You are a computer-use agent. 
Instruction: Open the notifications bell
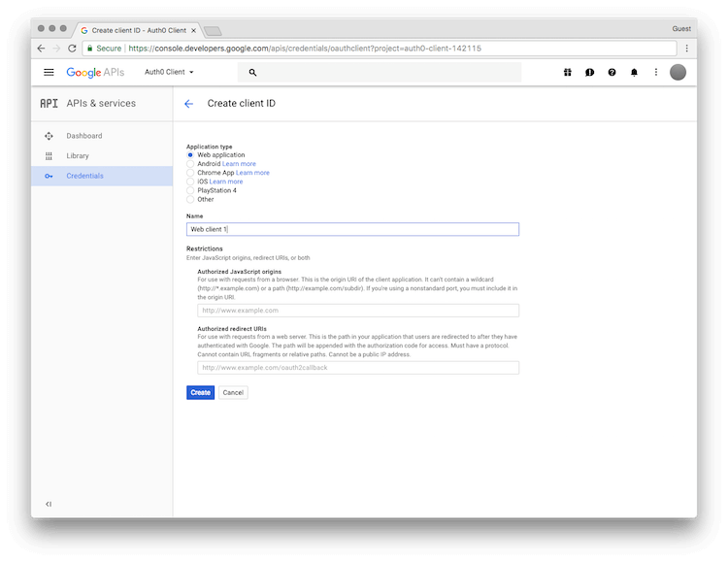(634, 72)
